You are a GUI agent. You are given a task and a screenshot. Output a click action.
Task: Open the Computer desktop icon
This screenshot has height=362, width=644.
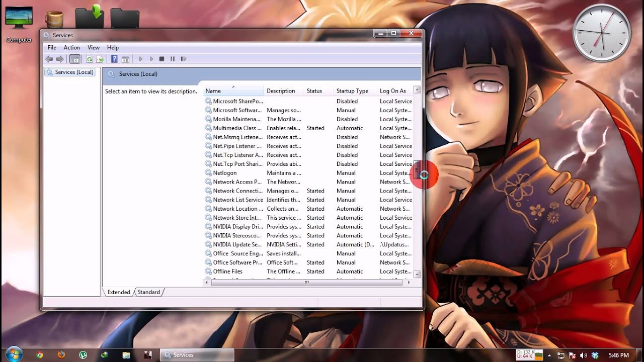[19, 24]
